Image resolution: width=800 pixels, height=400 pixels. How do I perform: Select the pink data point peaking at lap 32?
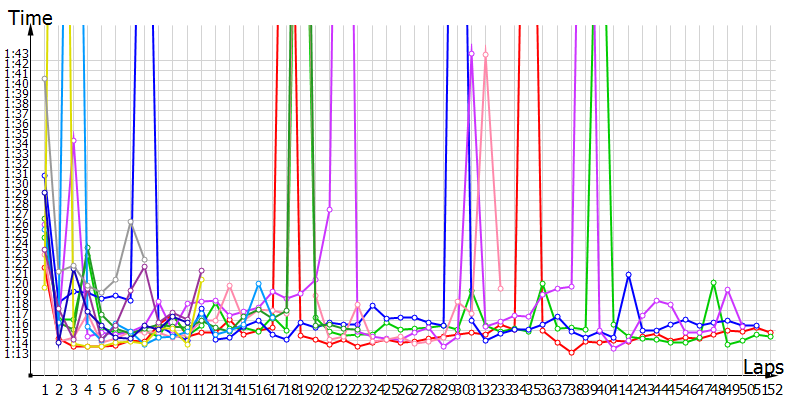pyautogui.click(x=486, y=54)
